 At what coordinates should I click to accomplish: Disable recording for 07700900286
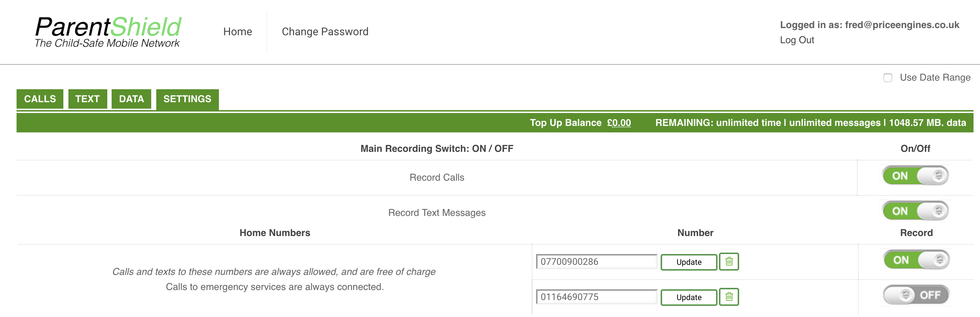916,260
